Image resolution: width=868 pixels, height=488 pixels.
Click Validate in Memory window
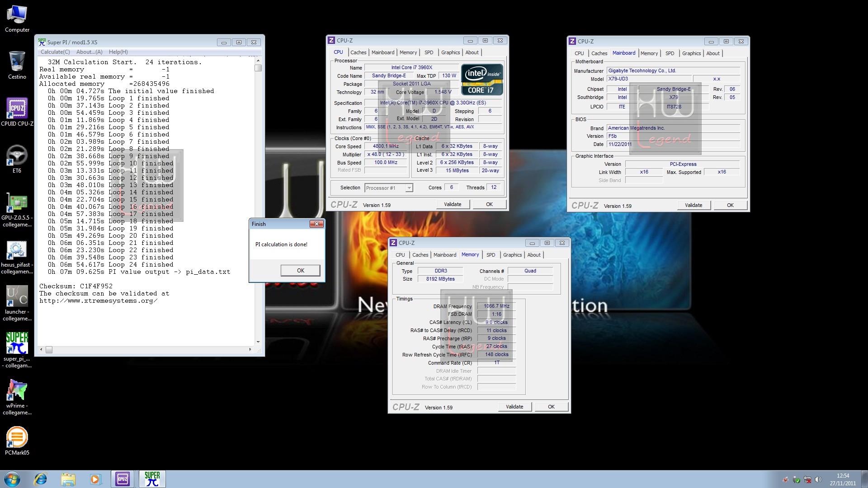(514, 407)
